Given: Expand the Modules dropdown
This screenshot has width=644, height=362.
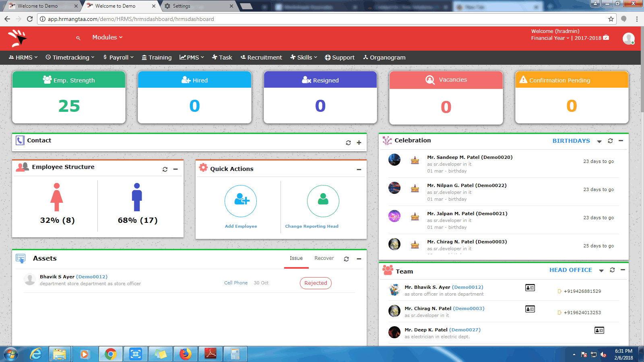Looking at the screenshot, I should tap(107, 37).
